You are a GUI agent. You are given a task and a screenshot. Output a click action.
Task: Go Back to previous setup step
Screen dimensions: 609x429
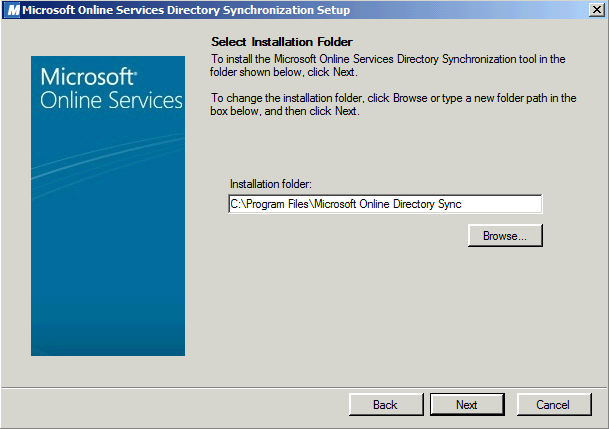(x=386, y=405)
